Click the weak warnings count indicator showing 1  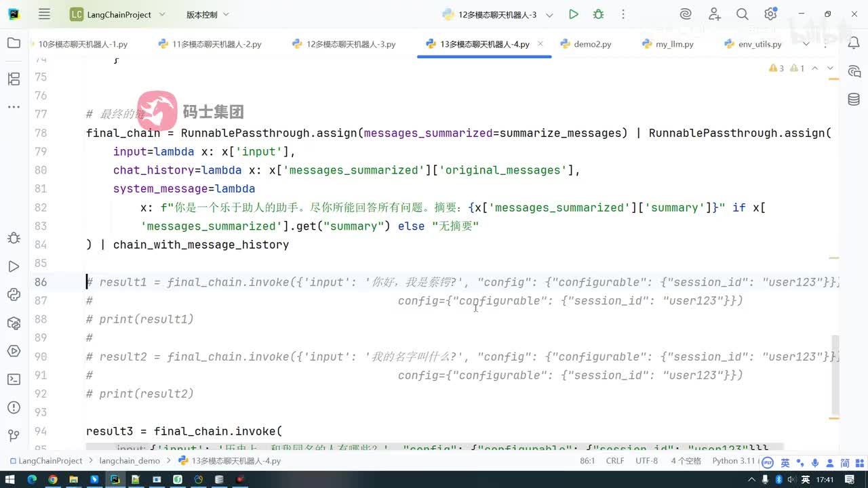pos(797,68)
